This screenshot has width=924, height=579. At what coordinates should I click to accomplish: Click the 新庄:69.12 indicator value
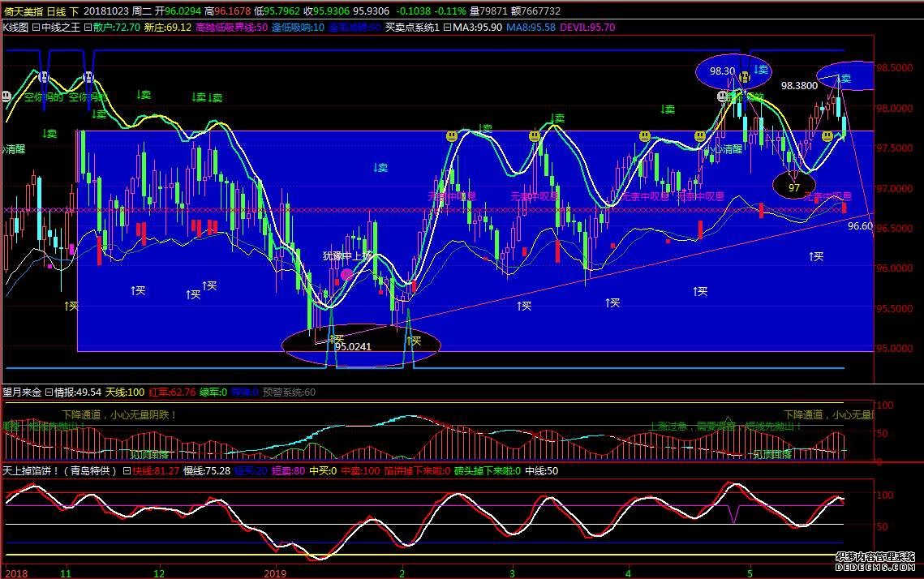pyautogui.click(x=168, y=27)
